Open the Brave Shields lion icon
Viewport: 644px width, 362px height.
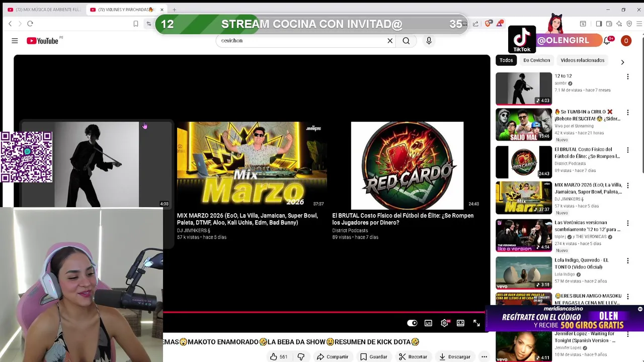(489, 24)
